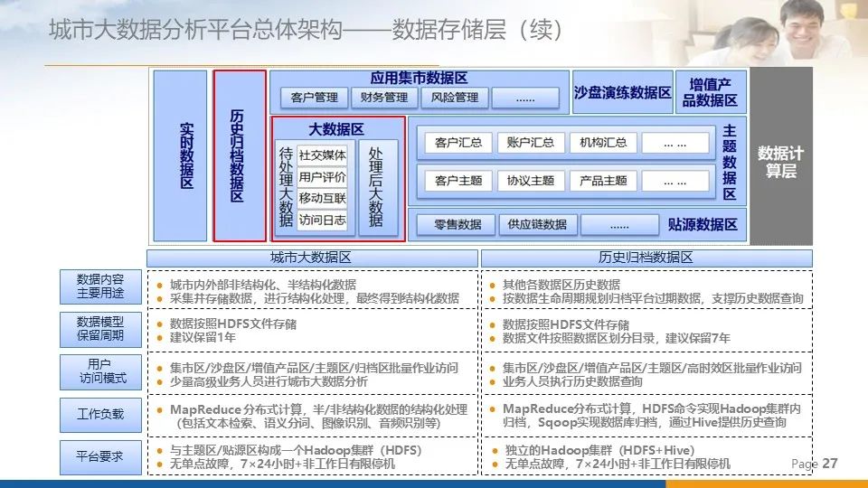Select the 访问日志 box
The width and height of the screenshot is (868, 488).
pyautogui.click(x=322, y=221)
